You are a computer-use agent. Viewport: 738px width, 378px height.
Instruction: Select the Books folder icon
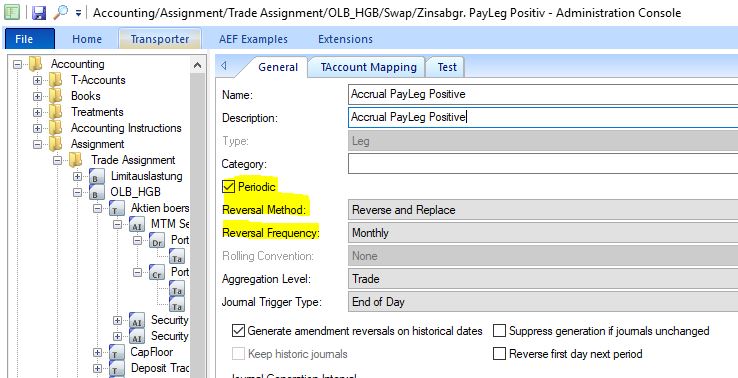[56, 96]
